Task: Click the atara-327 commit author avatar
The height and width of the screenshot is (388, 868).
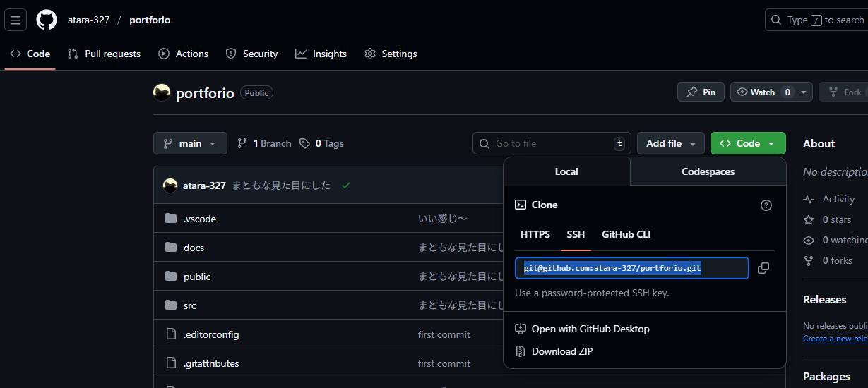Action: 170,186
